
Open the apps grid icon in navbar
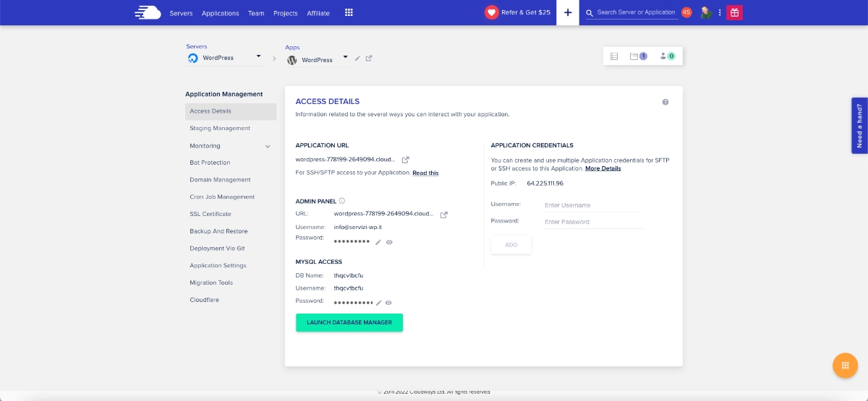[x=349, y=13]
